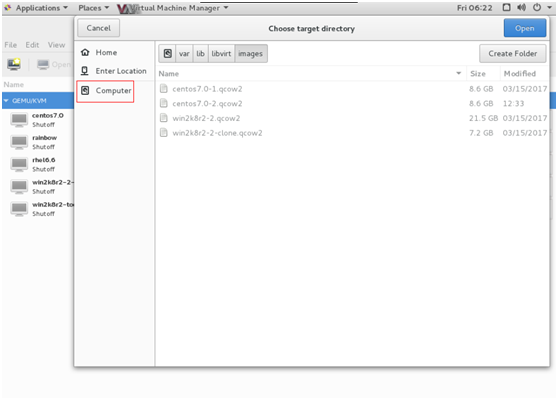Image resolution: width=558 pixels, height=400 pixels.
Task: Select Enter Location in sidebar
Action: (114, 71)
